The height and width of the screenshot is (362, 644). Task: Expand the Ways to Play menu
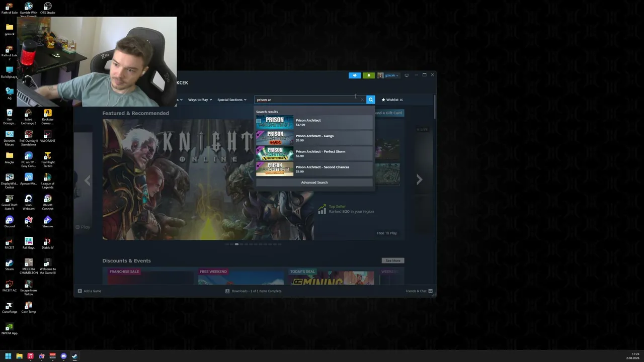tap(200, 100)
